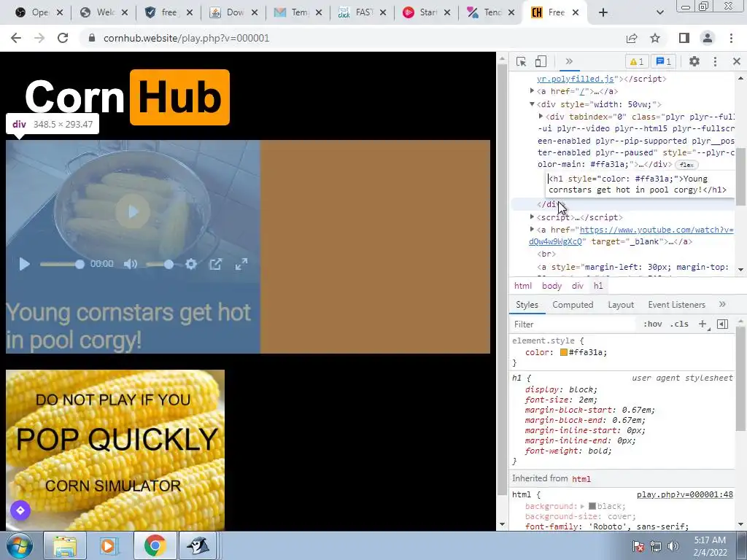Click the address bar URL field
Image resolution: width=747 pixels, height=560 pixels.
pos(352,38)
